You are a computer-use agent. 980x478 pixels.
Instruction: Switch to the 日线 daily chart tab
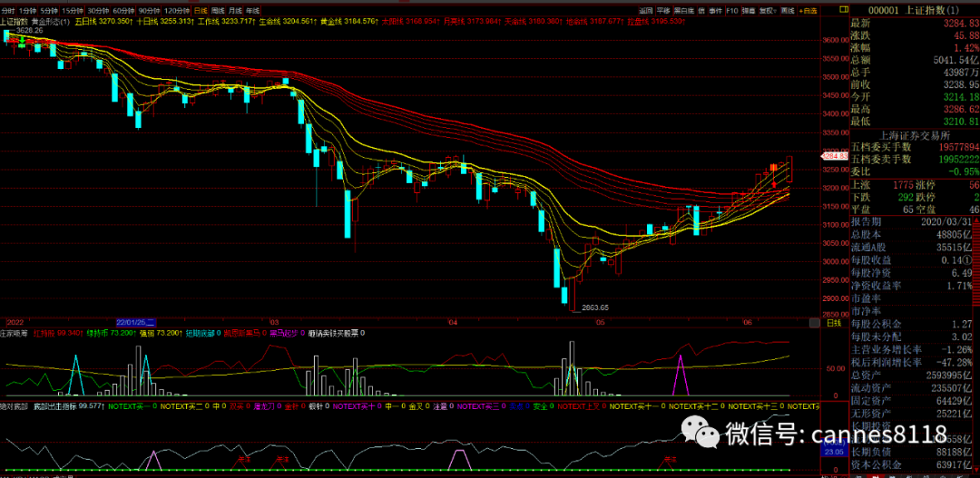tap(200, 11)
